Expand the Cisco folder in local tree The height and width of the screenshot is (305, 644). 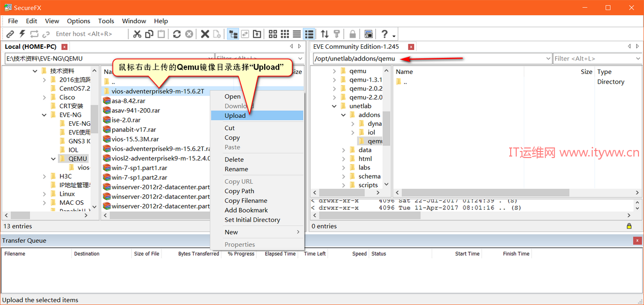pyautogui.click(x=44, y=97)
